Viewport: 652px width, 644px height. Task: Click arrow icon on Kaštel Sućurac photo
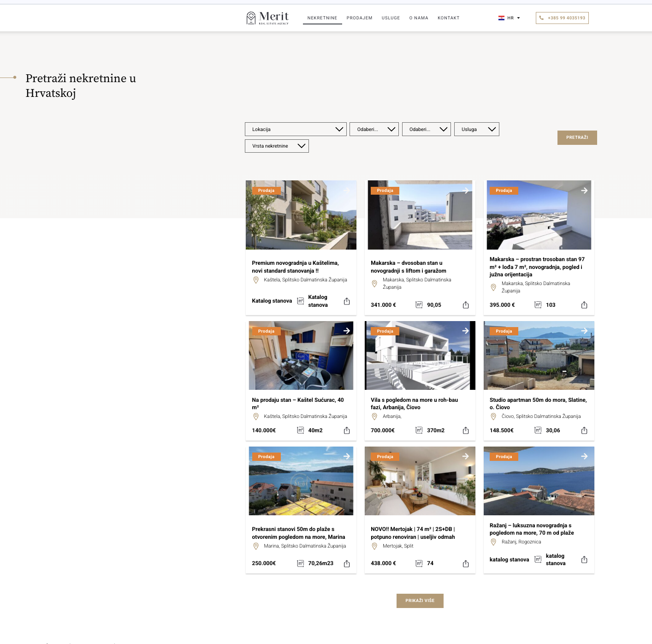(347, 331)
